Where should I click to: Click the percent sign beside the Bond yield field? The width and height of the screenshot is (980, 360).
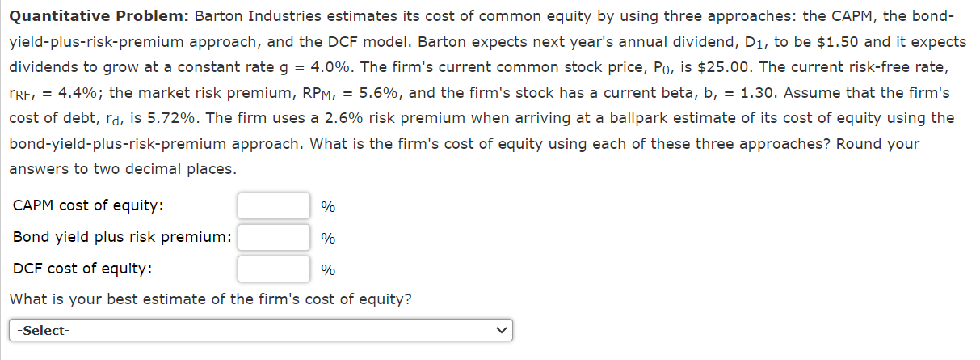coord(328,239)
